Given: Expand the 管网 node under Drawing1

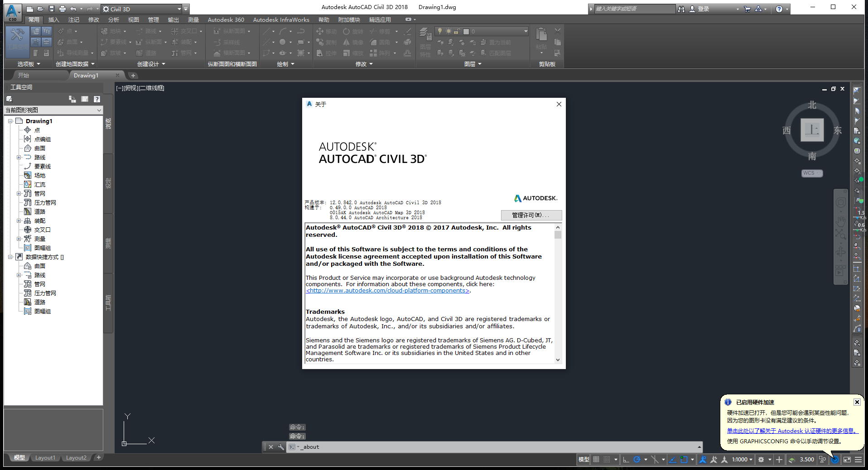Looking at the screenshot, I should (19, 194).
